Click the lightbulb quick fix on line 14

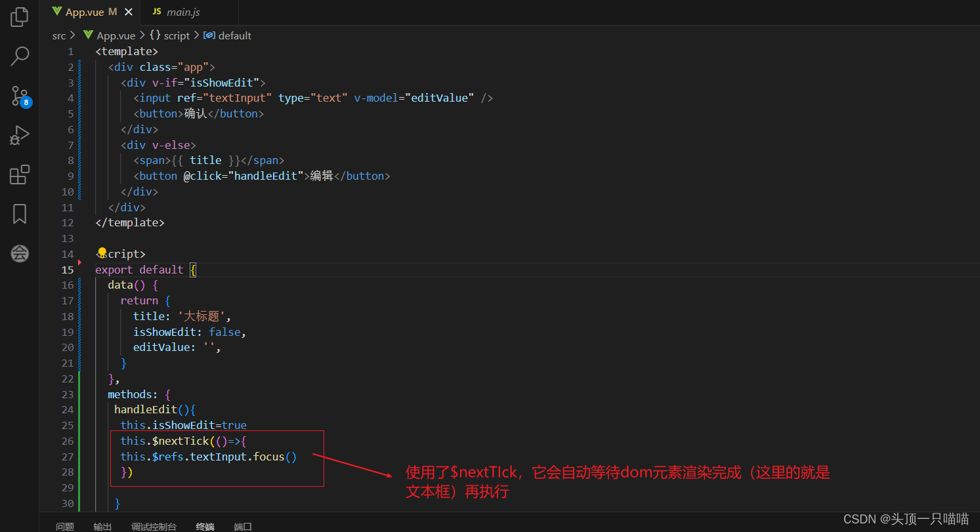(101, 252)
